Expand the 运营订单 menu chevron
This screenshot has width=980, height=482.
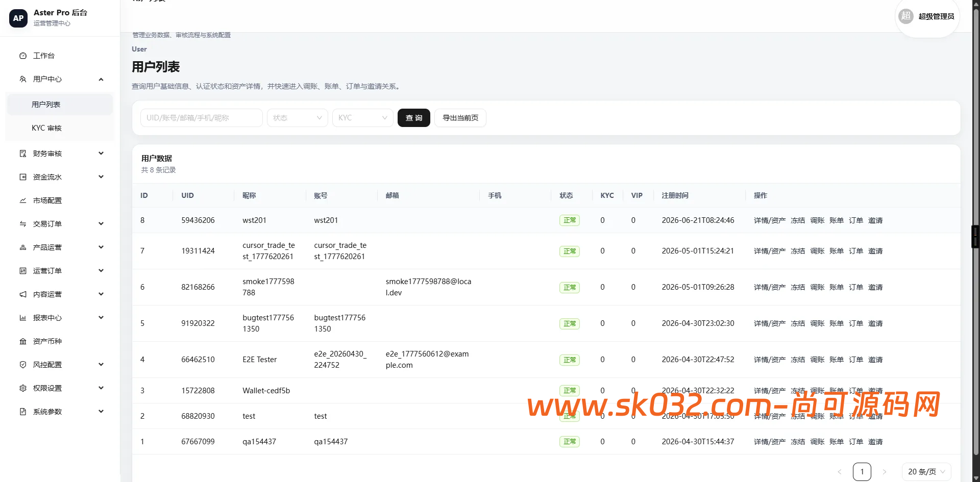point(101,271)
